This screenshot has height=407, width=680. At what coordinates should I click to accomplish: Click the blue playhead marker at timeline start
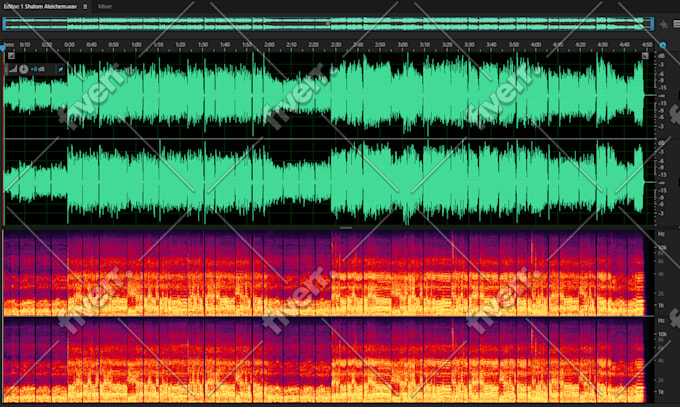(3, 47)
